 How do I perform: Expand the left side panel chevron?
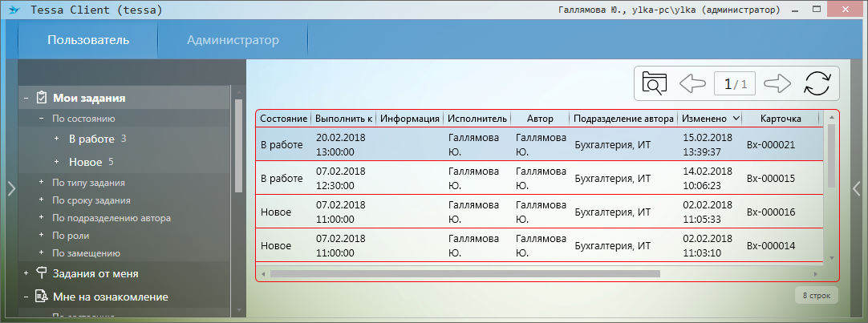pos(10,188)
